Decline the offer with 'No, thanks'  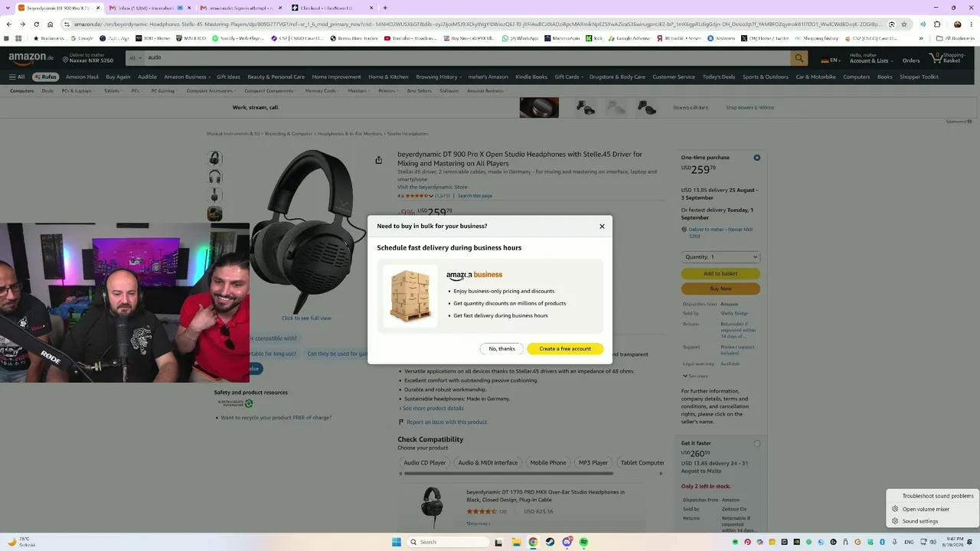pyautogui.click(x=502, y=349)
